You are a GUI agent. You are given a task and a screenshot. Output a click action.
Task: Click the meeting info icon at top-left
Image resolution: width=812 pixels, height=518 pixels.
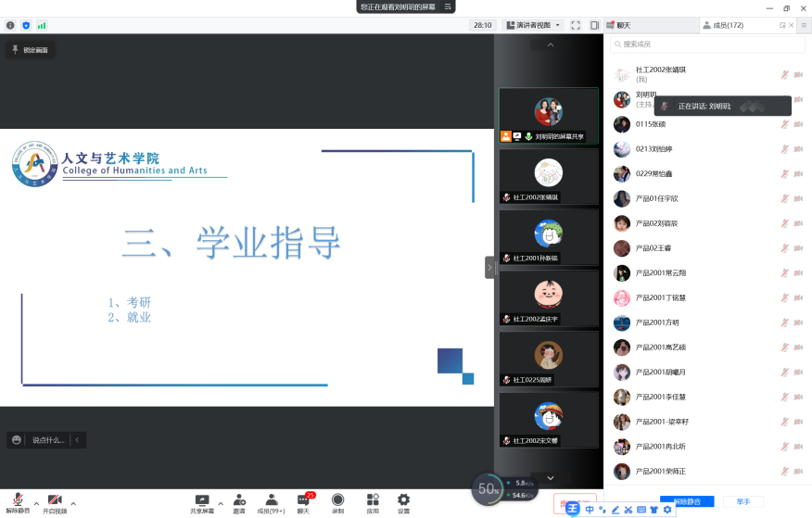(x=10, y=25)
